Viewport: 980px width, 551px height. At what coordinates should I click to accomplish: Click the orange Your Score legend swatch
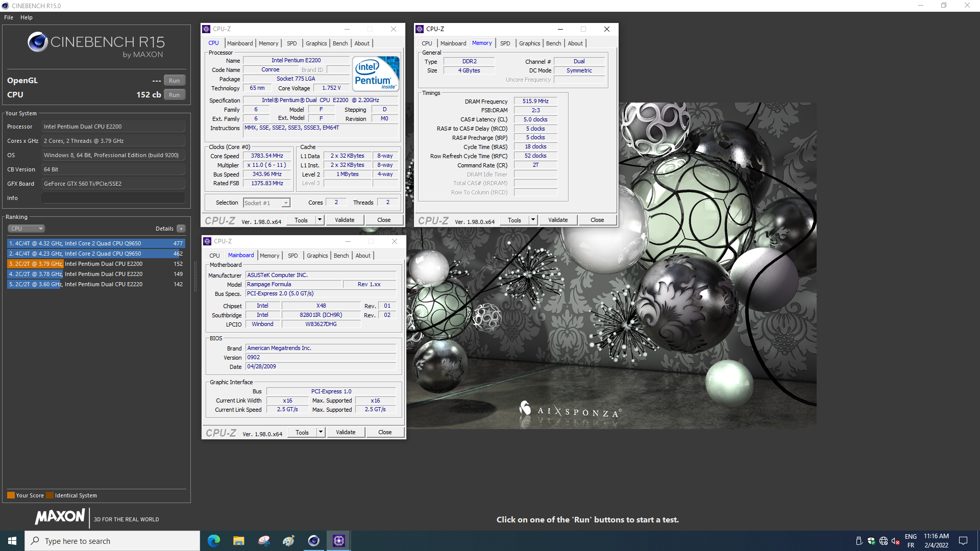pyautogui.click(x=11, y=495)
